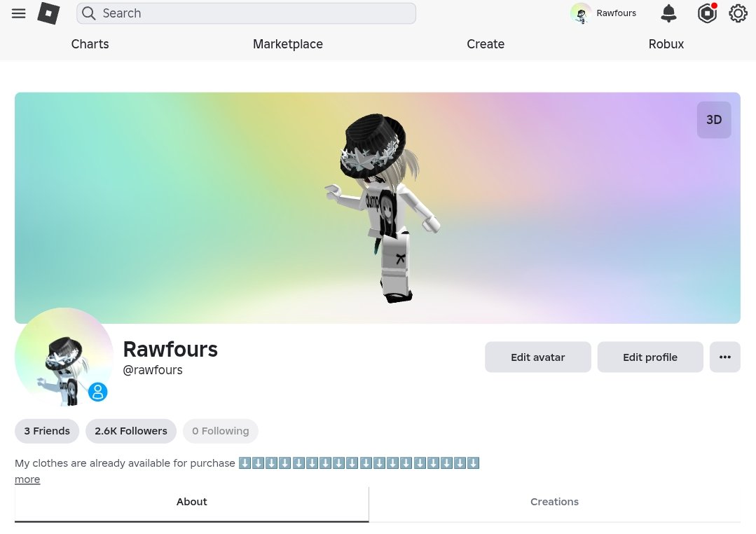Select the About tab
Viewport: 756px width, 534px height.
191,502
